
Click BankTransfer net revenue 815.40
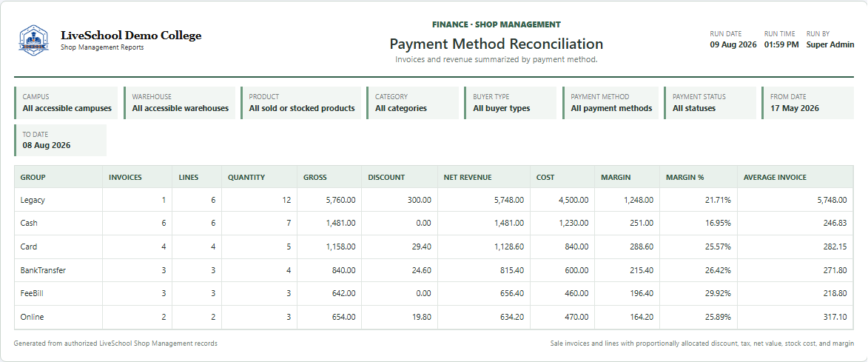[512, 270]
